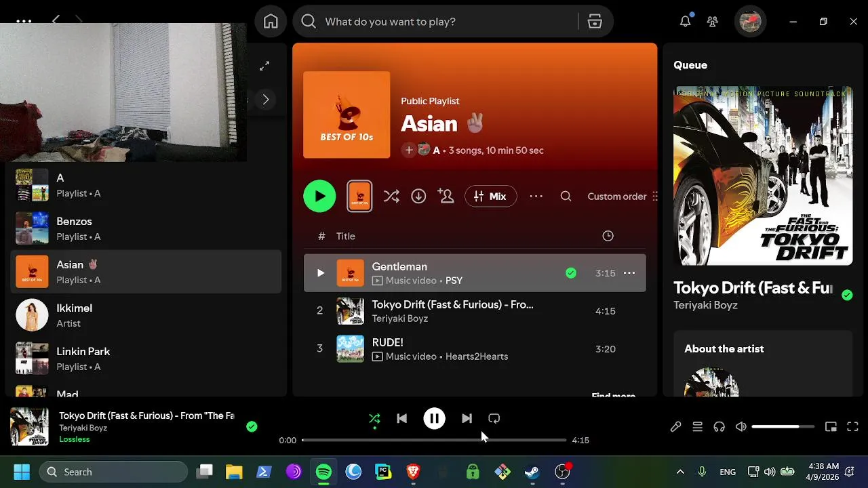The height and width of the screenshot is (488, 868).
Task: Mute the volume speaker icon
Action: click(741, 426)
